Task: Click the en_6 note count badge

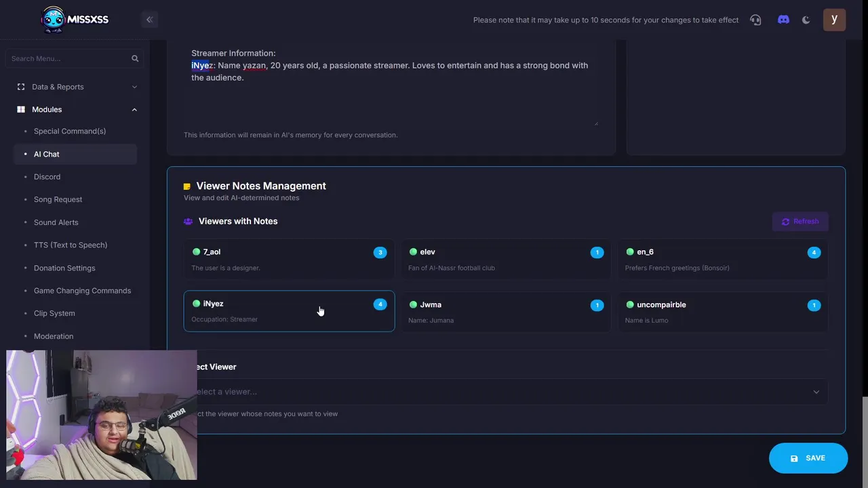Action: pyautogui.click(x=814, y=252)
